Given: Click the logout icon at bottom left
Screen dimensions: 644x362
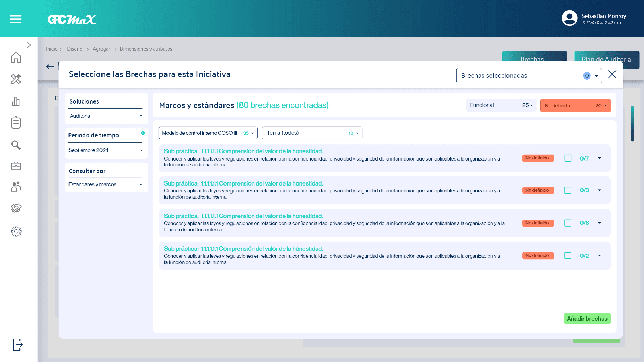Looking at the screenshot, I should pyautogui.click(x=17, y=345).
